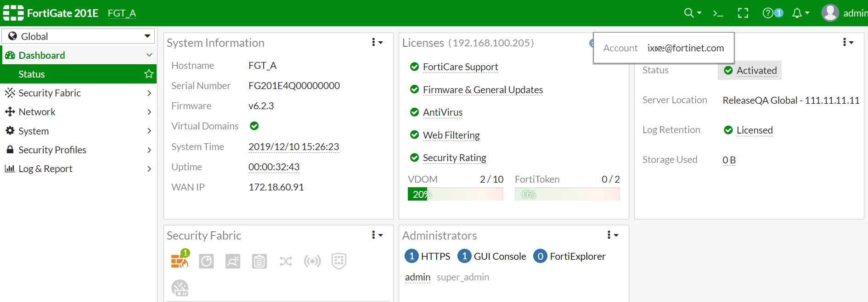Open Administrators widget options menu
The height and width of the screenshot is (302, 868).
tap(613, 235)
